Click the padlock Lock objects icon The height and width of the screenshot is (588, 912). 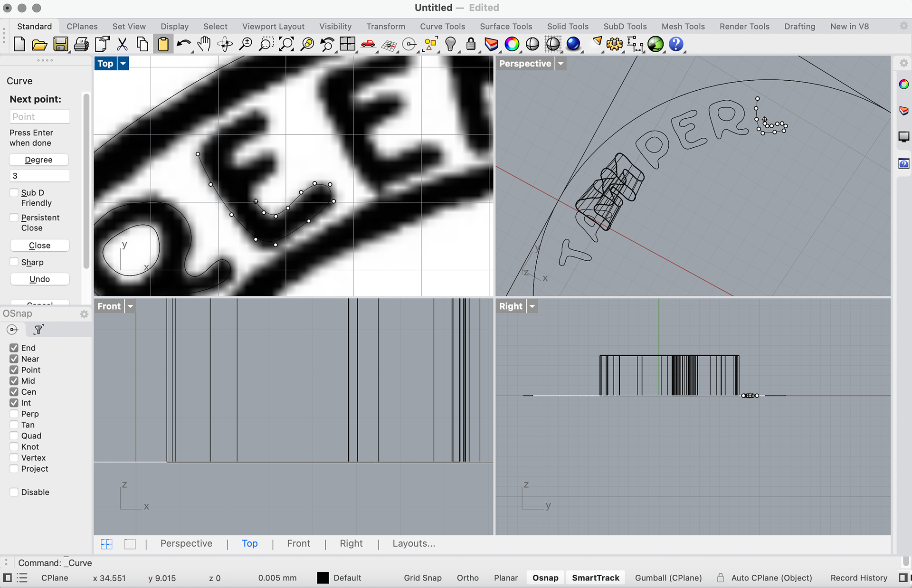pos(471,44)
